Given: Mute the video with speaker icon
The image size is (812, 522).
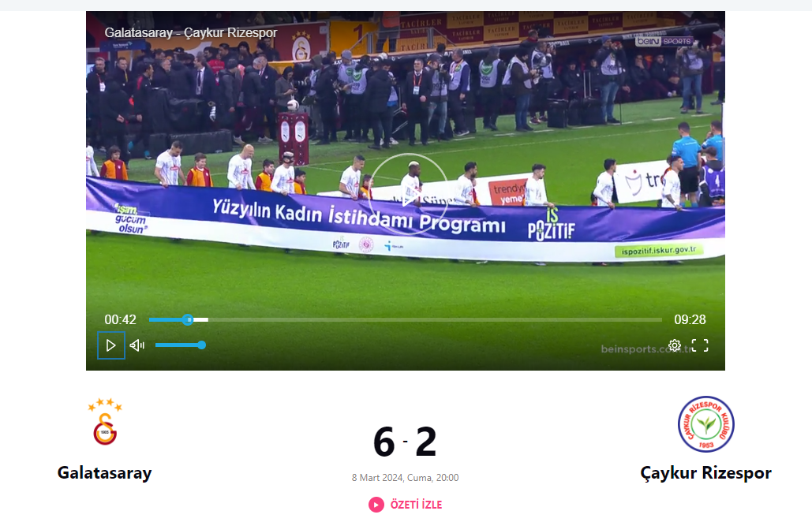Looking at the screenshot, I should point(137,345).
